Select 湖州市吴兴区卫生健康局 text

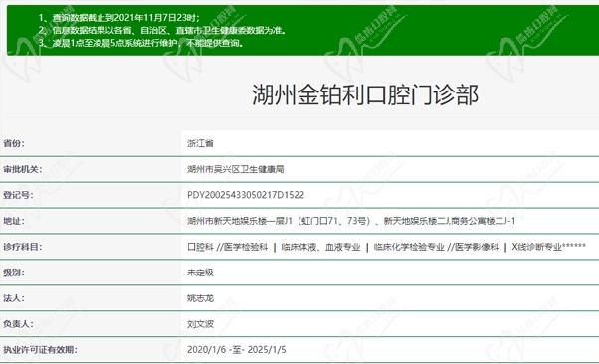(x=235, y=169)
